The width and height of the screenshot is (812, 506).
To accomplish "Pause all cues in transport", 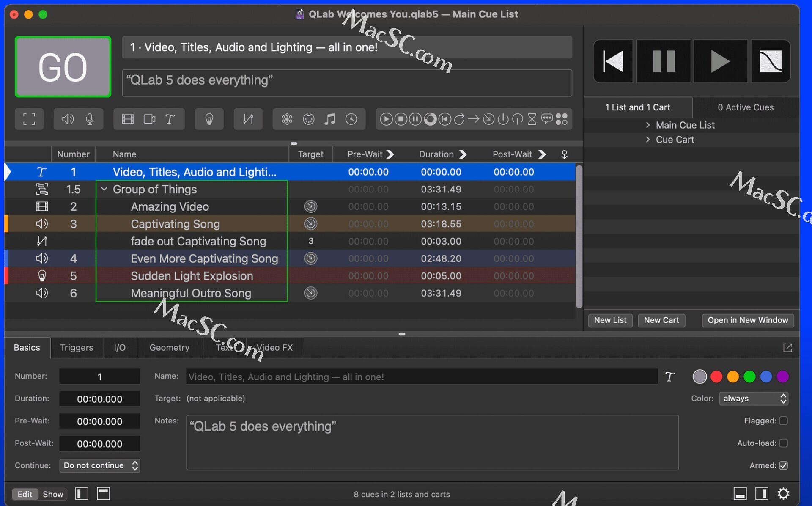I will pyautogui.click(x=664, y=61).
